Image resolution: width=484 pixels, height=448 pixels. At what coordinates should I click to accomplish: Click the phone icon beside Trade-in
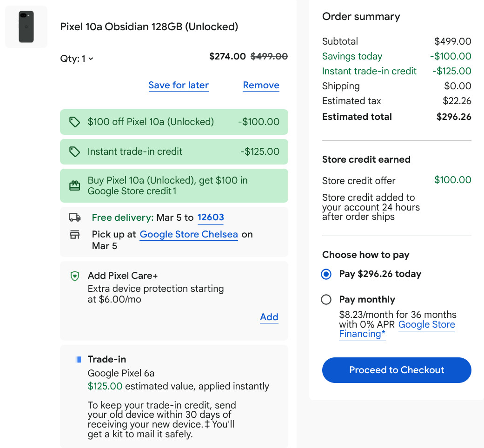click(x=78, y=359)
